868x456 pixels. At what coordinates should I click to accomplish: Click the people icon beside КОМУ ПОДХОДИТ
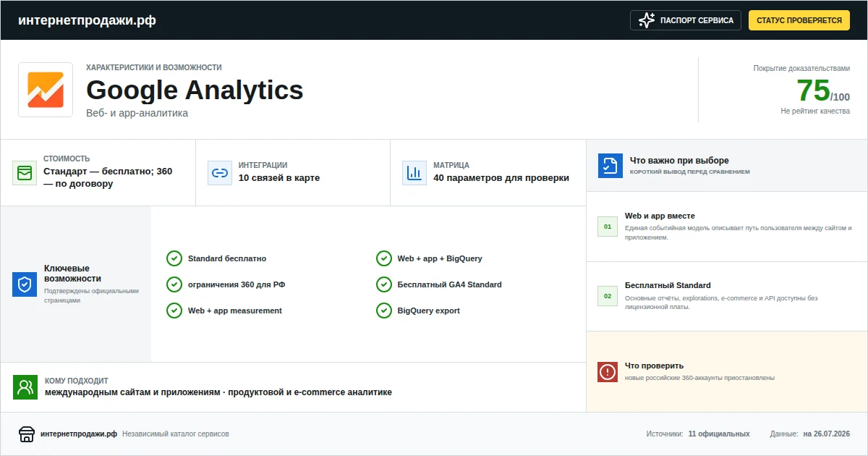click(25, 387)
